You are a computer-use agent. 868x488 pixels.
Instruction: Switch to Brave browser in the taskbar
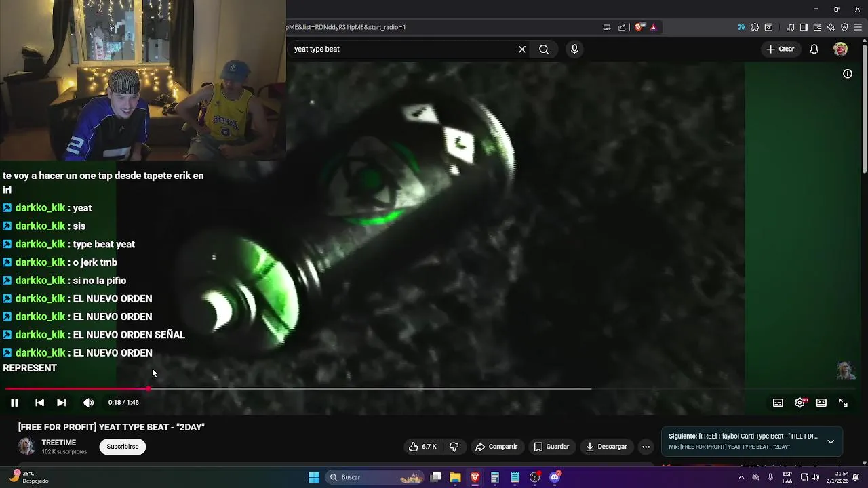pos(475,477)
